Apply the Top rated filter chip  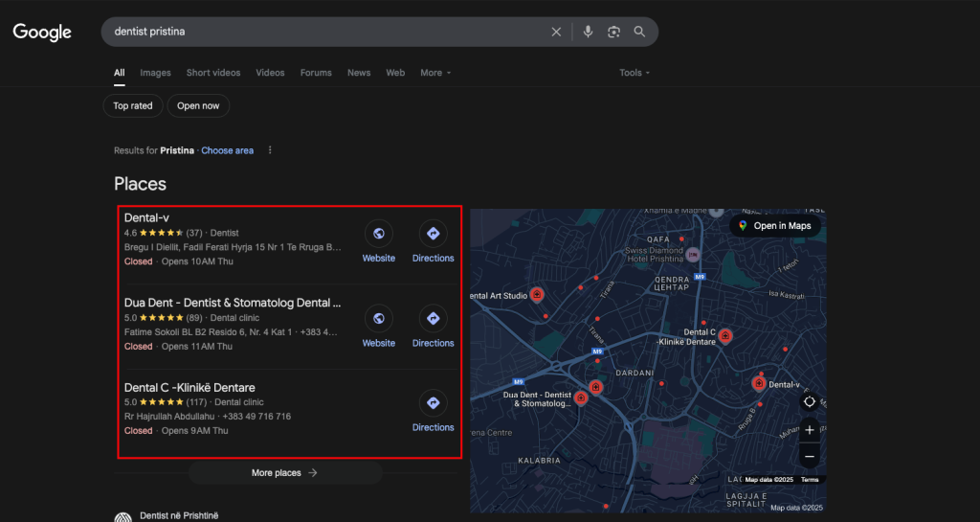[132, 105]
